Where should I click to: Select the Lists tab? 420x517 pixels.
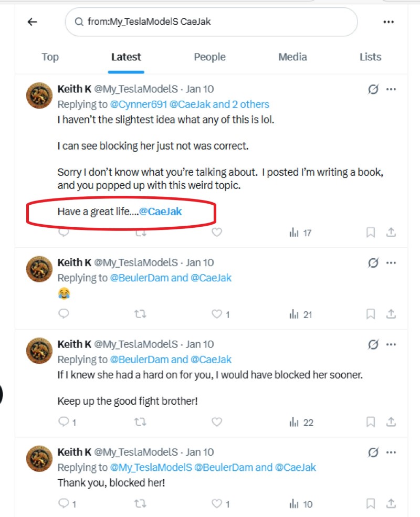point(370,57)
